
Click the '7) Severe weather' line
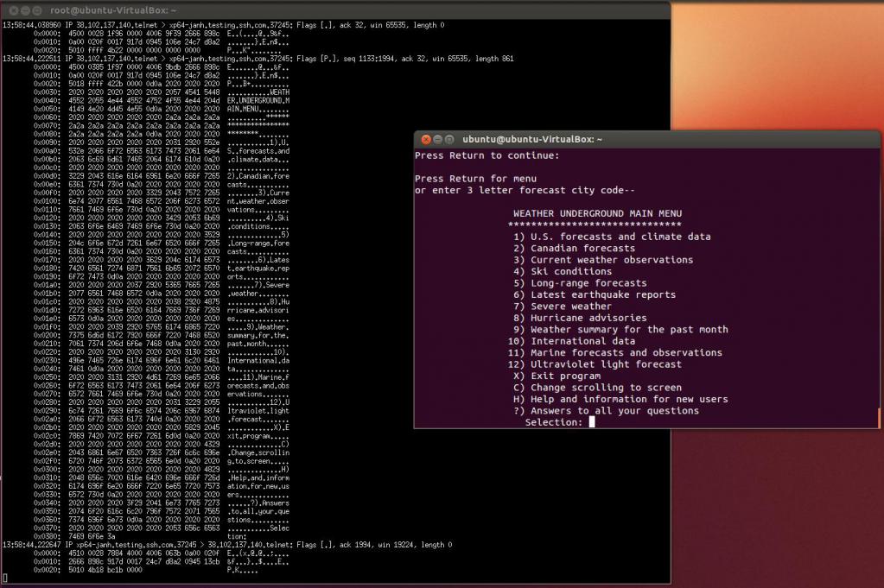[563, 307]
